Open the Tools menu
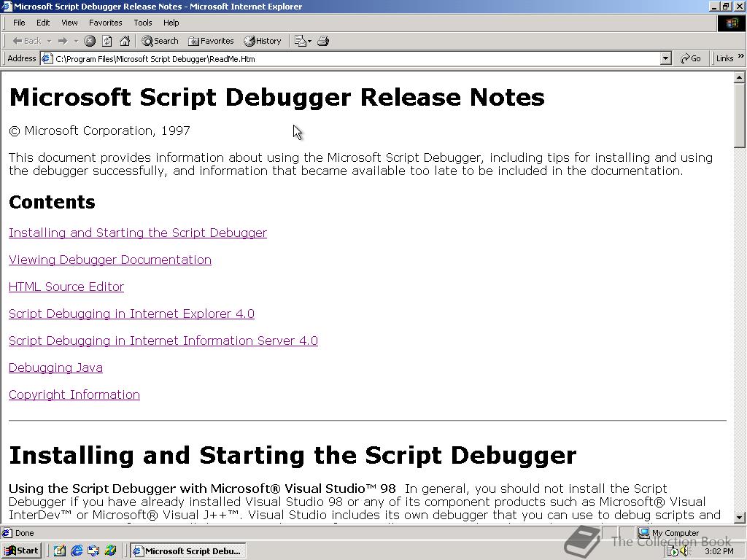 (x=142, y=23)
